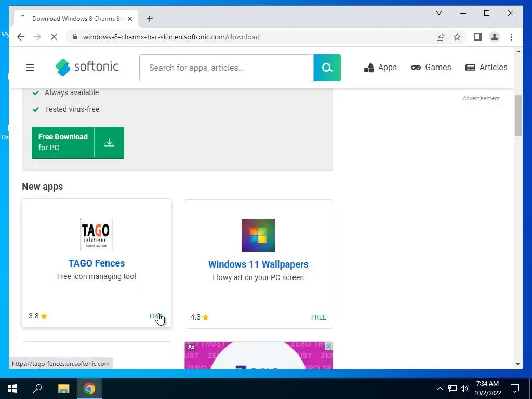The height and width of the screenshot is (399, 532).
Task: Focus the Search for apps, articles field
Action: tap(227, 68)
